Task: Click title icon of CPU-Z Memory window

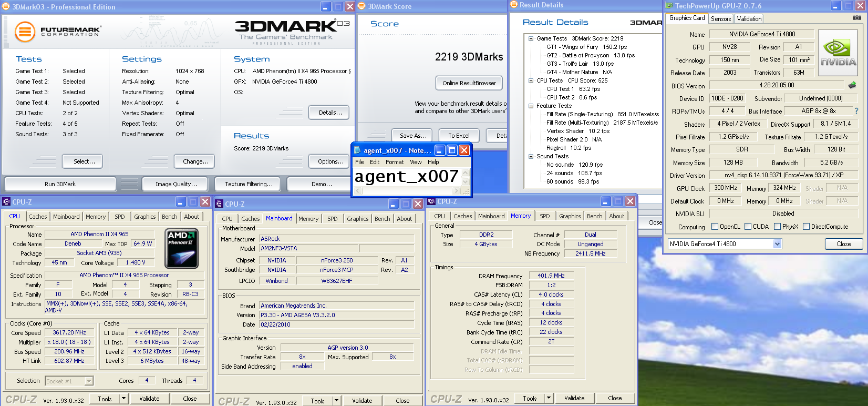Action: pyautogui.click(x=431, y=201)
